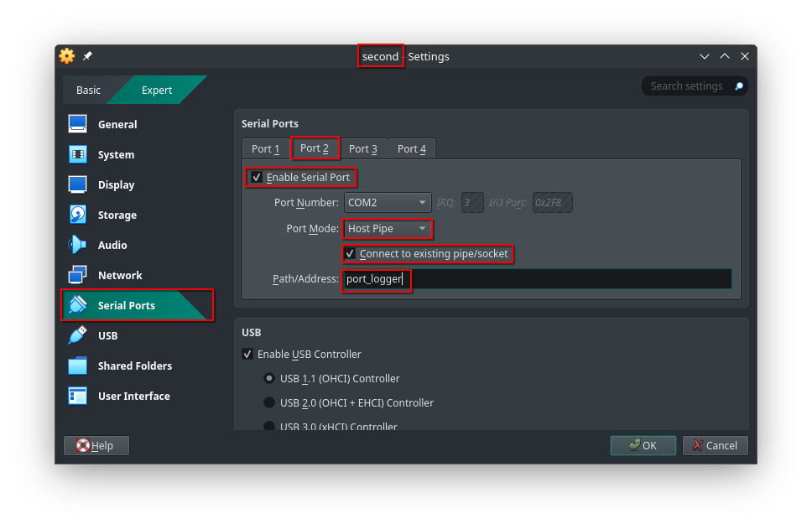Select USB 2.0 (OHCI + EHCI) Controller

click(x=269, y=402)
